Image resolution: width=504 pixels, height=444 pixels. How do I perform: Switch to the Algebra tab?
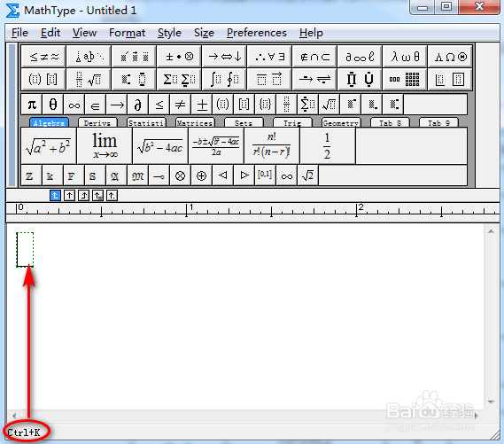click(x=49, y=123)
